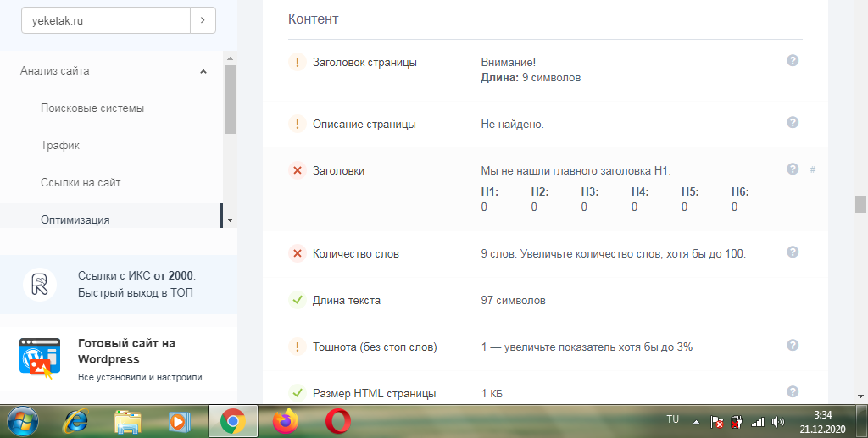Click the Action Center flag tray icon
868x438 pixels.
pyautogui.click(x=716, y=423)
